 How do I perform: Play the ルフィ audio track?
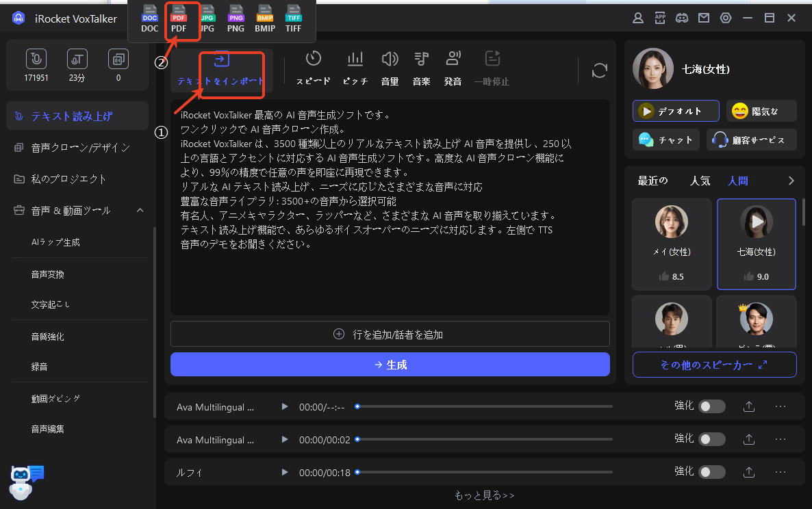click(x=284, y=472)
